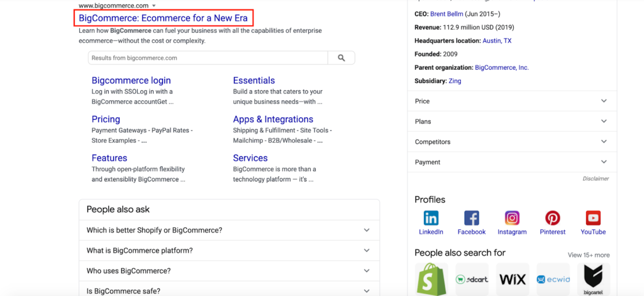The height and width of the screenshot is (296, 644).
Task: Open the Services sitelink
Action: point(250,158)
